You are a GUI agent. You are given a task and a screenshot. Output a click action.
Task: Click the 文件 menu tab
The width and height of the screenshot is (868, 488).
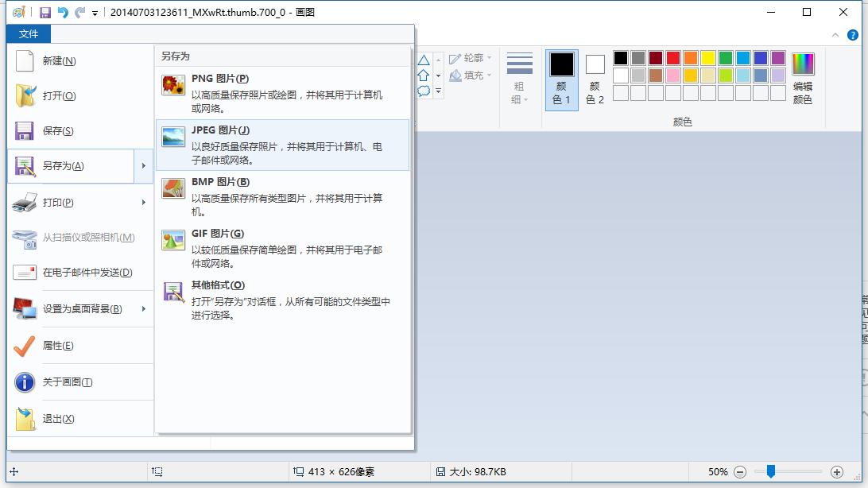[29, 34]
